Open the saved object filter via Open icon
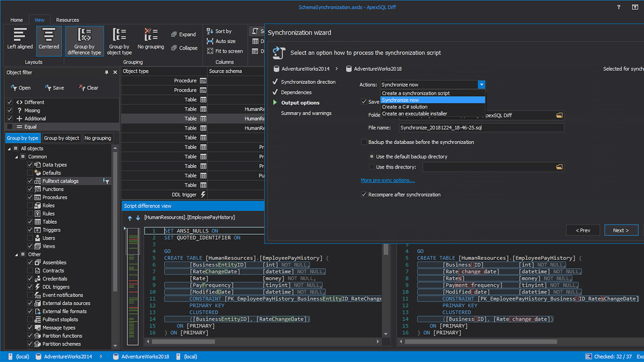This screenshot has height=362, width=644. pyautogui.click(x=21, y=87)
